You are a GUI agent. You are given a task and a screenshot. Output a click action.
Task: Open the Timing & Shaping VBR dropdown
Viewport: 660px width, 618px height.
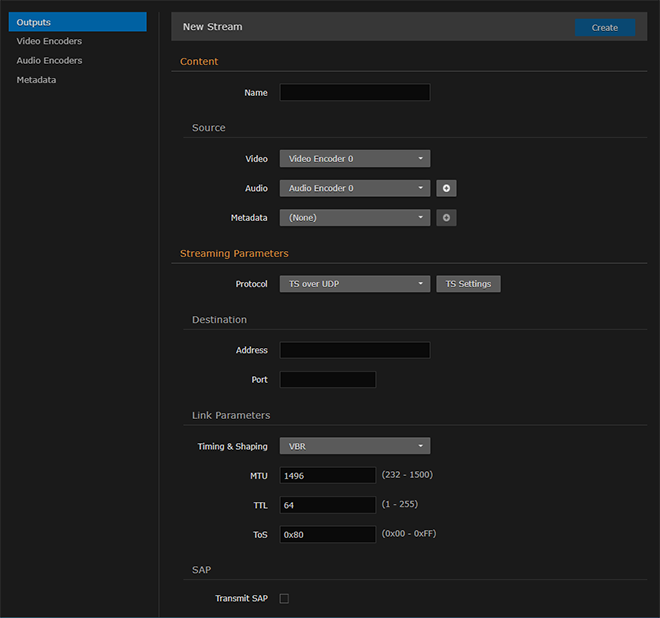click(x=354, y=446)
